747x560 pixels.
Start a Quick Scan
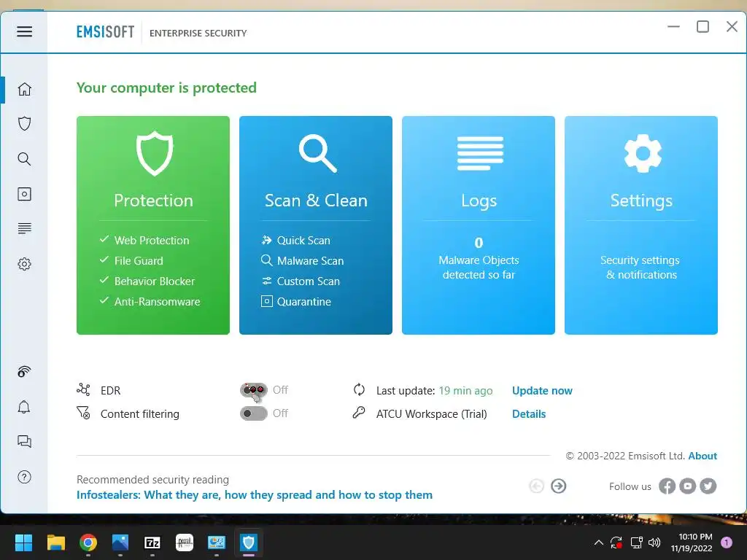[x=303, y=241]
